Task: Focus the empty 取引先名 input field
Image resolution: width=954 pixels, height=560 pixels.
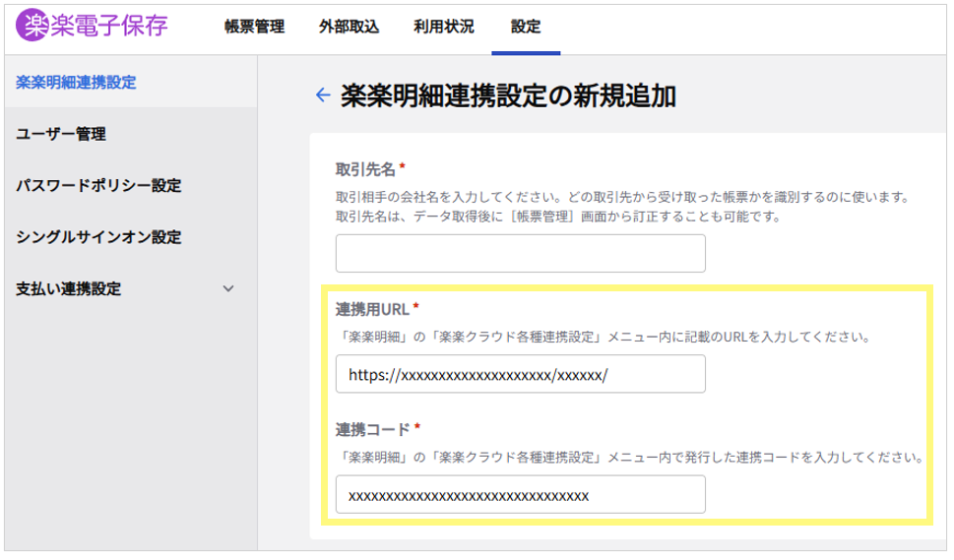Action: (x=520, y=253)
